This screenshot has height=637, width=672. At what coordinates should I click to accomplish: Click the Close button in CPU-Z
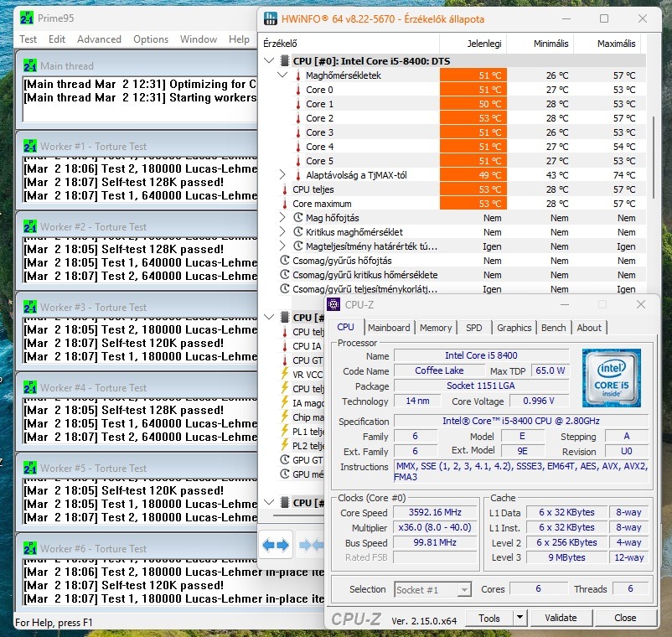coord(625,618)
